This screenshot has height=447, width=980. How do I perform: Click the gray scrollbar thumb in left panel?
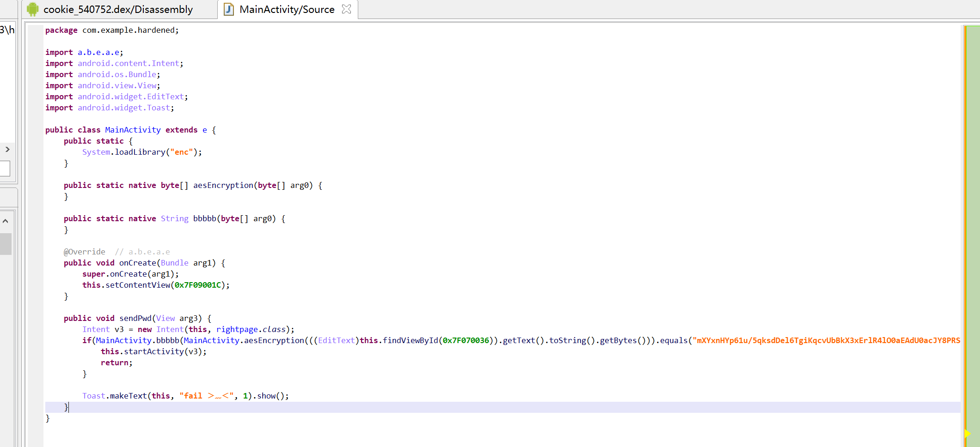(x=6, y=244)
